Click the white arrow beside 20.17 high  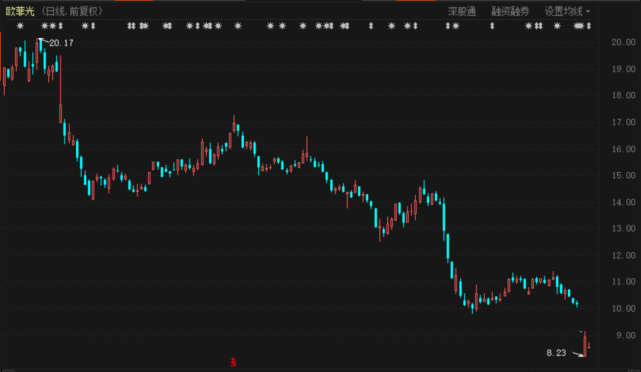43,40
